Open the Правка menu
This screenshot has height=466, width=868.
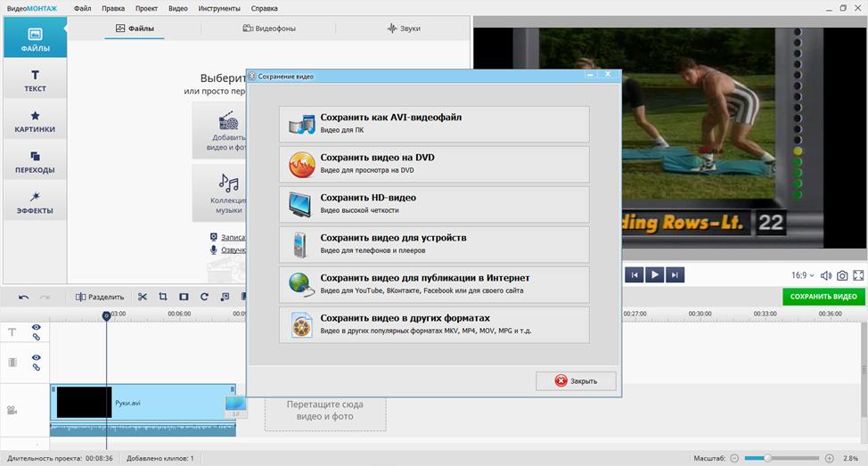pyautogui.click(x=113, y=8)
